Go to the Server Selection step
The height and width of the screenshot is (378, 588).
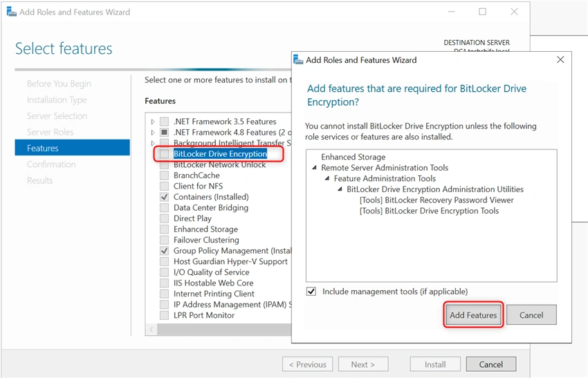57,116
